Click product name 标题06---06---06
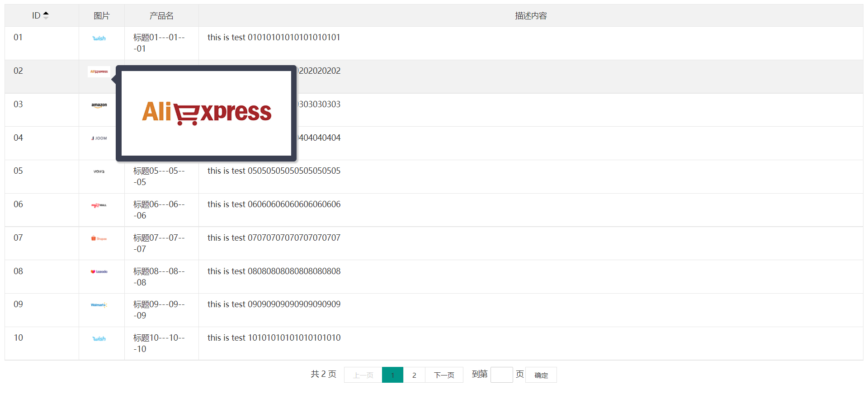 (x=159, y=210)
